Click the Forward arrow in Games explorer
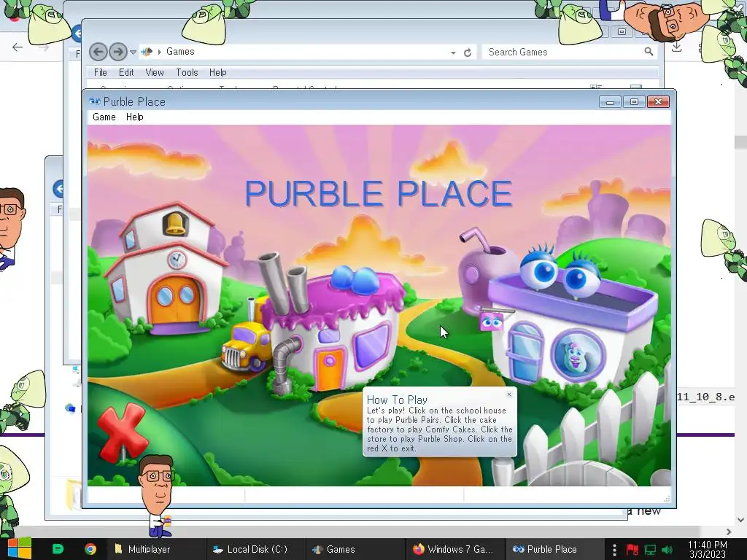Image resolution: width=747 pixels, height=560 pixels. click(x=117, y=52)
